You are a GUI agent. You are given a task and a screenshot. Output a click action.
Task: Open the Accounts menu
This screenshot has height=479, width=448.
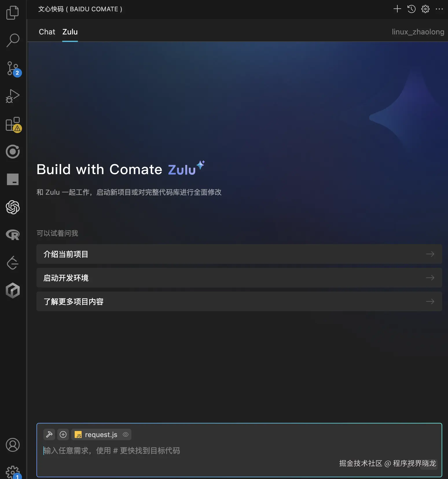pos(13,445)
